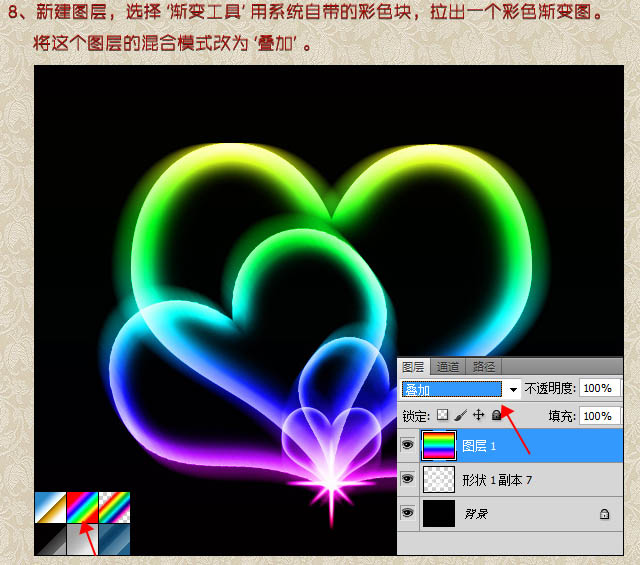Select the chrome blue-gold gradient preset
This screenshot has height=565, width=640.
tap(50, 507)
